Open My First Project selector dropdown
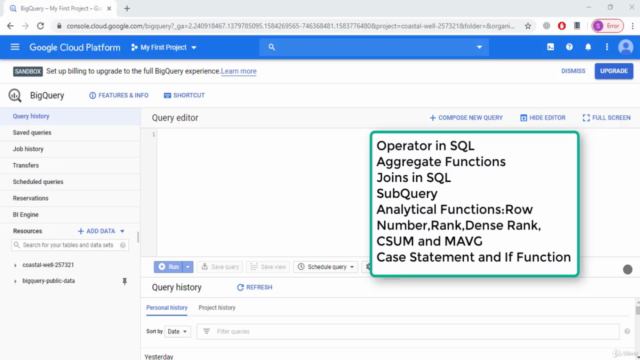 164,47
